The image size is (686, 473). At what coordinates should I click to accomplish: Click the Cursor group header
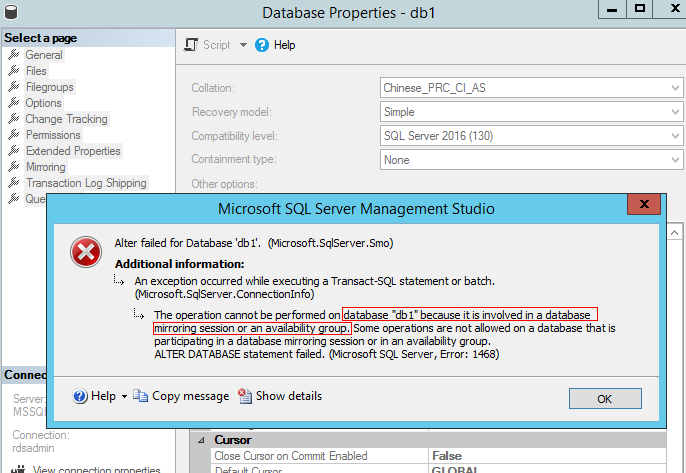click(233, 440)
